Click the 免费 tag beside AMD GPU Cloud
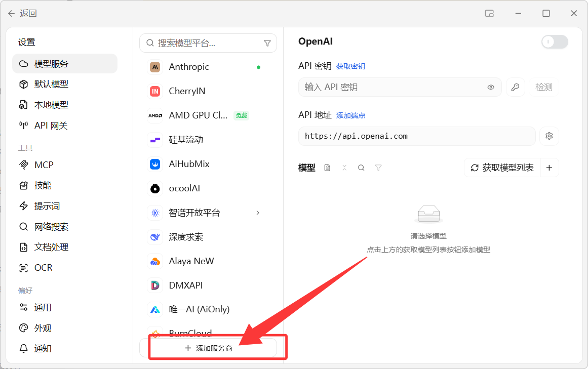Image resolution: width=588 pixels, height=369 pixels. 242,115
